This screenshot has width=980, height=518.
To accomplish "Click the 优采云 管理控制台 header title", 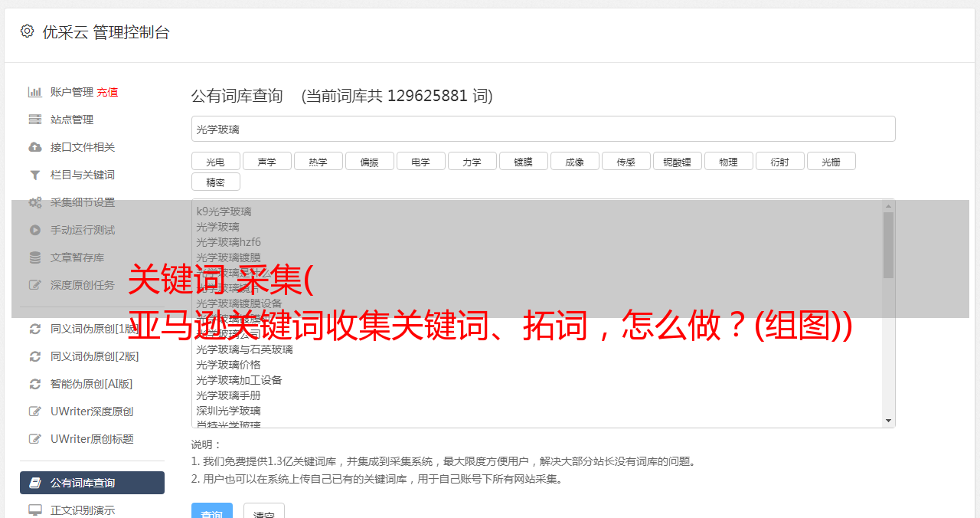I will pos(106,32).
